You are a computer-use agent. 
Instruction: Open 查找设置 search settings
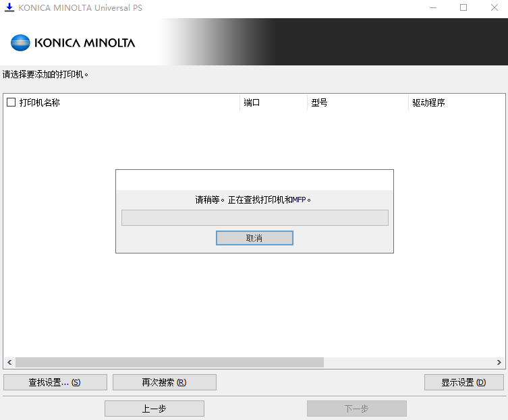[55, 382]
